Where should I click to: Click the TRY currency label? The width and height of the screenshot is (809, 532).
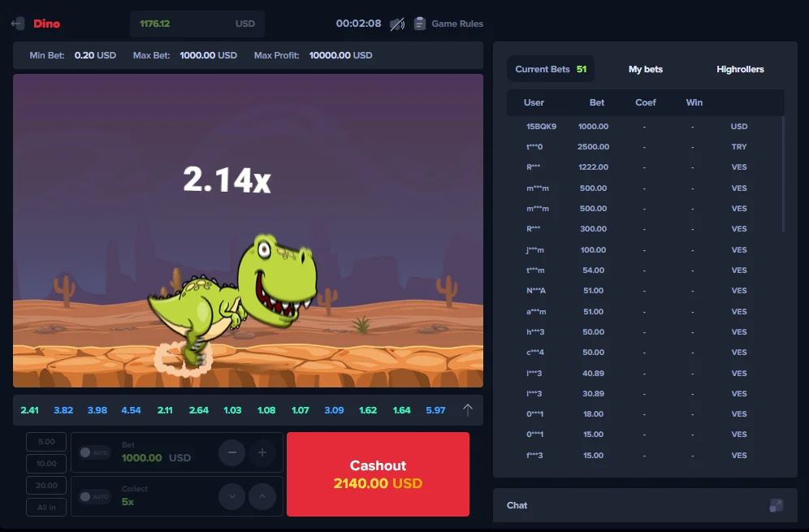[x=739, y=146]
